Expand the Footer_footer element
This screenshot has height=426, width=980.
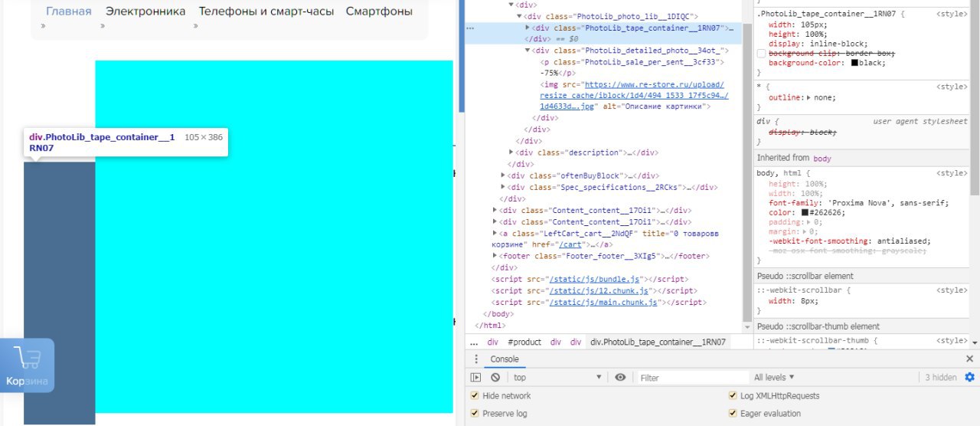pos(495,256)
